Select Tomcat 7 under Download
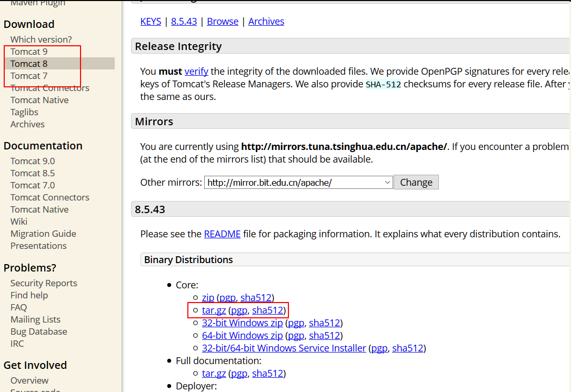 click(x=29, y=76)
